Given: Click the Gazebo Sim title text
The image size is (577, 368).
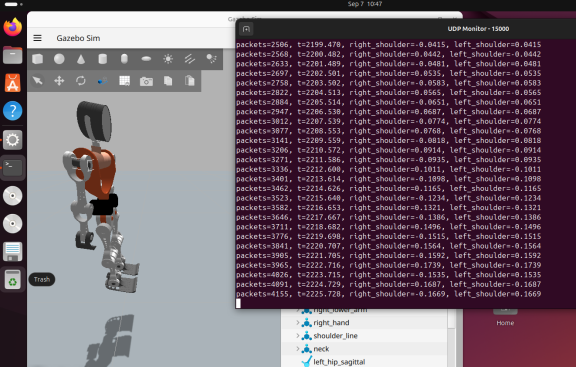Looking at the screenshot, I should pyautogui.click(x=78, y=38).
